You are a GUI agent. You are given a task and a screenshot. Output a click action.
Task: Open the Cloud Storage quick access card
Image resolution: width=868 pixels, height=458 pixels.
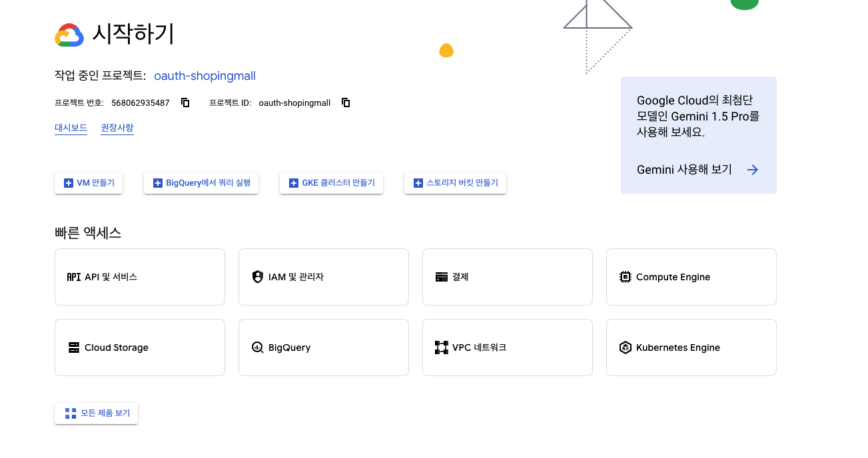click(140, 347)
